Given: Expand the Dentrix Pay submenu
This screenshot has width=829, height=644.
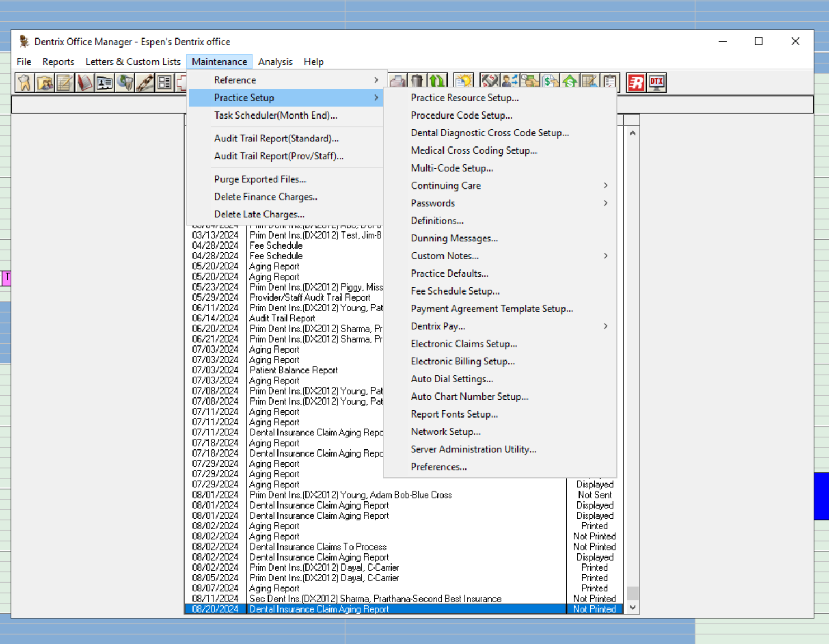Looking at the screenshot, I should click(500, 326).
